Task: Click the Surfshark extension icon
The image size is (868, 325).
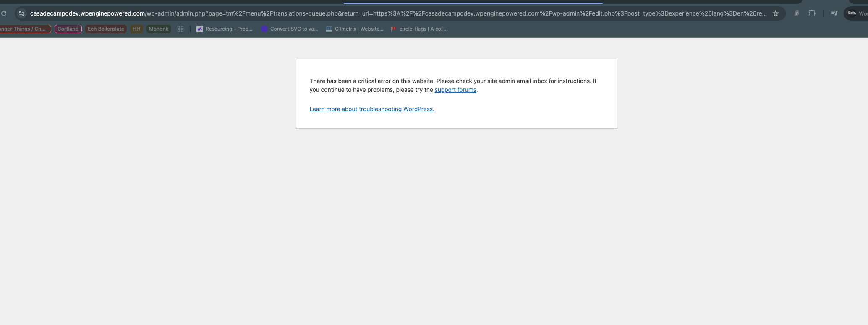Action: click(x=796, y=13)
